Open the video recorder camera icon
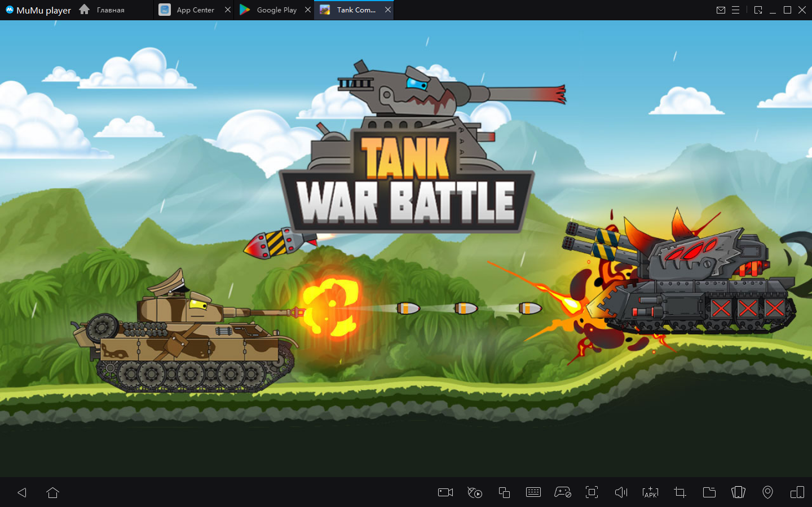The image size is (812, 507). tap(445, 492)
